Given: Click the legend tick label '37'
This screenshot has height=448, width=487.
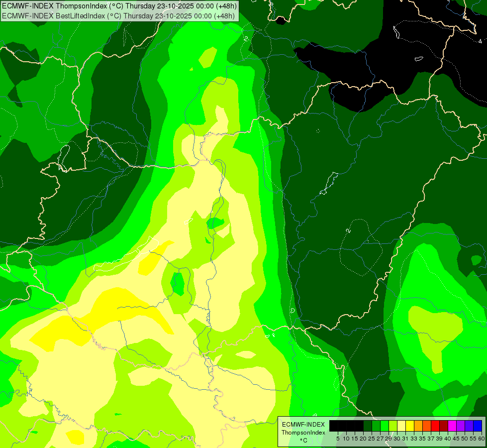Looking at the screenshot, I should point(431,439).
